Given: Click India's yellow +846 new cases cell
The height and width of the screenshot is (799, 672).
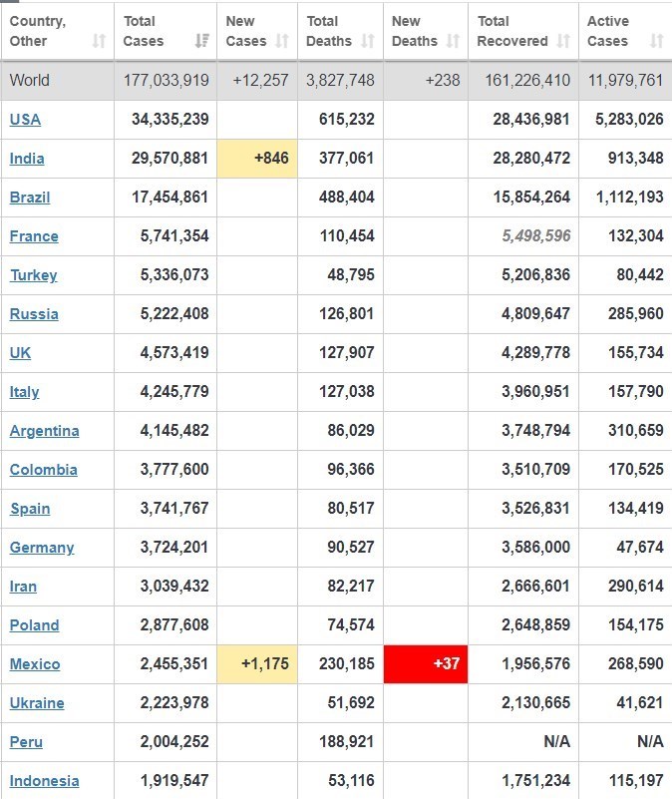Looking at the screenshot, I should click(257, 159).
